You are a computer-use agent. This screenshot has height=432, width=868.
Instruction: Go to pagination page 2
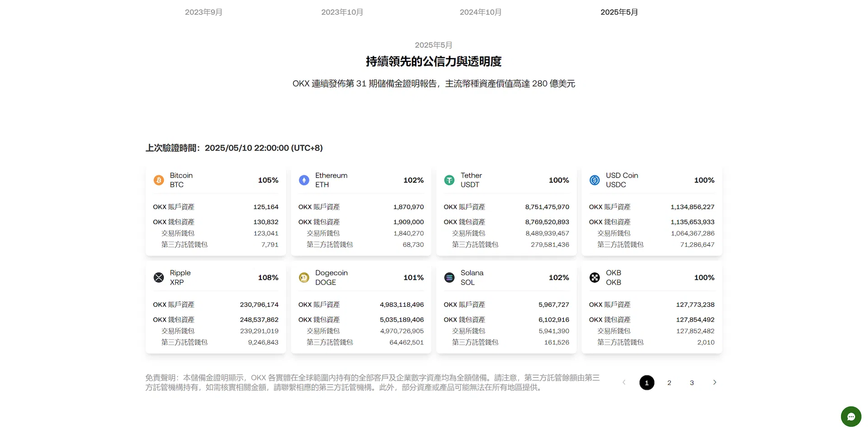[x=670, y=383]
